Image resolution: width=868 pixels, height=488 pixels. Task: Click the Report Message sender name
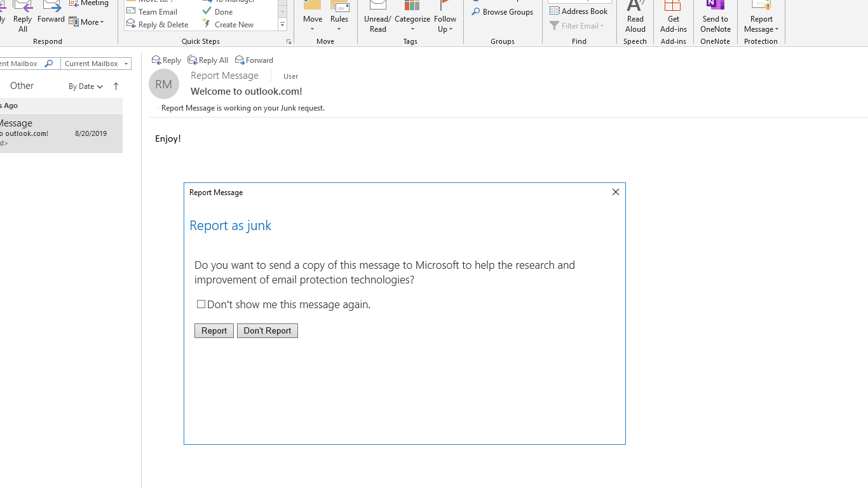[224, 76]
